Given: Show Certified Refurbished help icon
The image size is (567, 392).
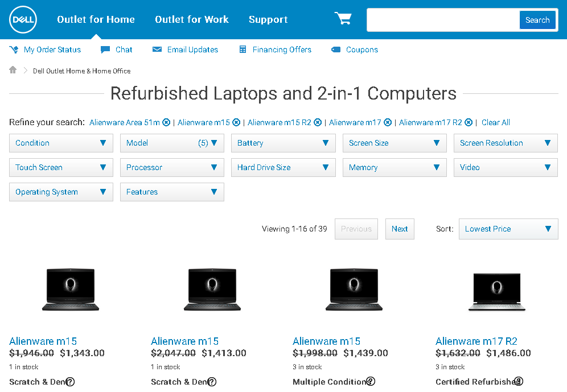Looking at the screenshot, I should (x=519, y=381).
